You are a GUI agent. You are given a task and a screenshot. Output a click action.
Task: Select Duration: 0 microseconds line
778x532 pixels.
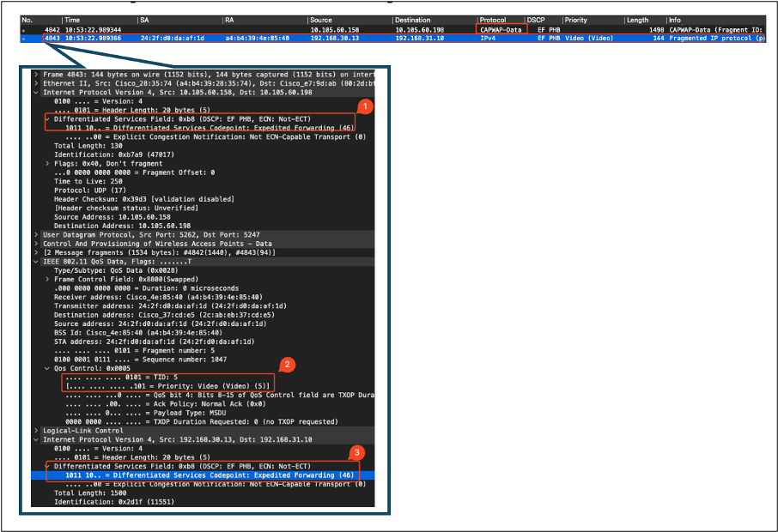pyautogui.click(x=146, y=288)
